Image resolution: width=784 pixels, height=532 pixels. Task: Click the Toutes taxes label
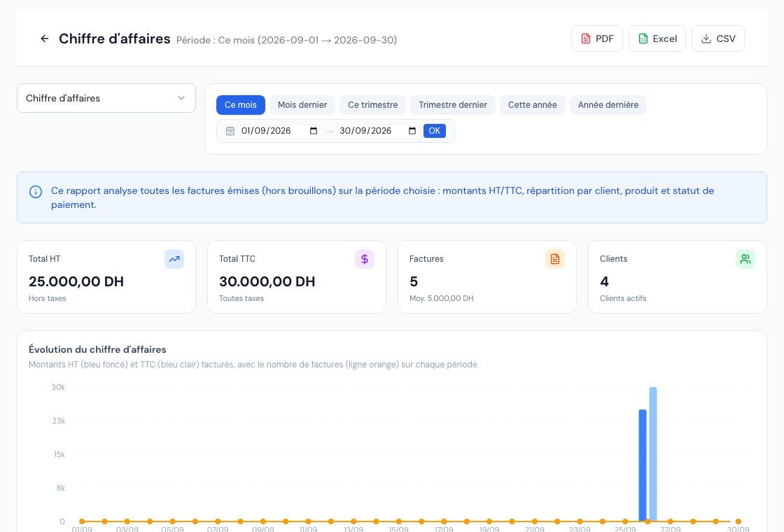241,298
